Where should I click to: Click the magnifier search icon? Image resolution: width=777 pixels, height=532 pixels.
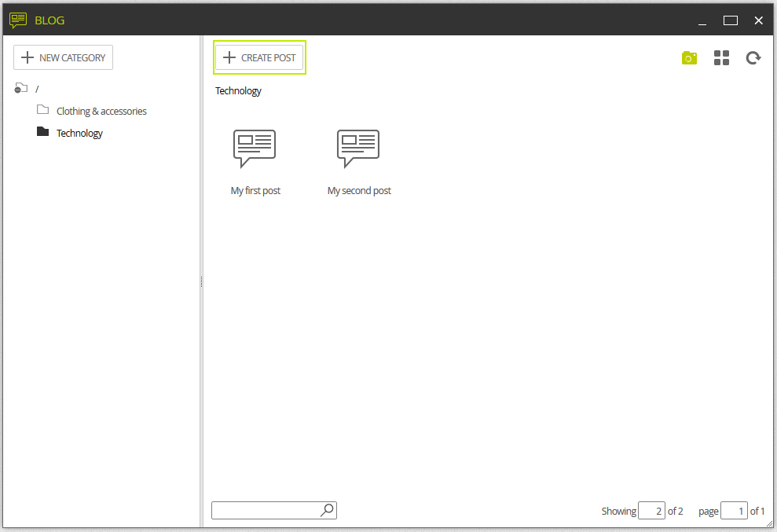(327, 510)
